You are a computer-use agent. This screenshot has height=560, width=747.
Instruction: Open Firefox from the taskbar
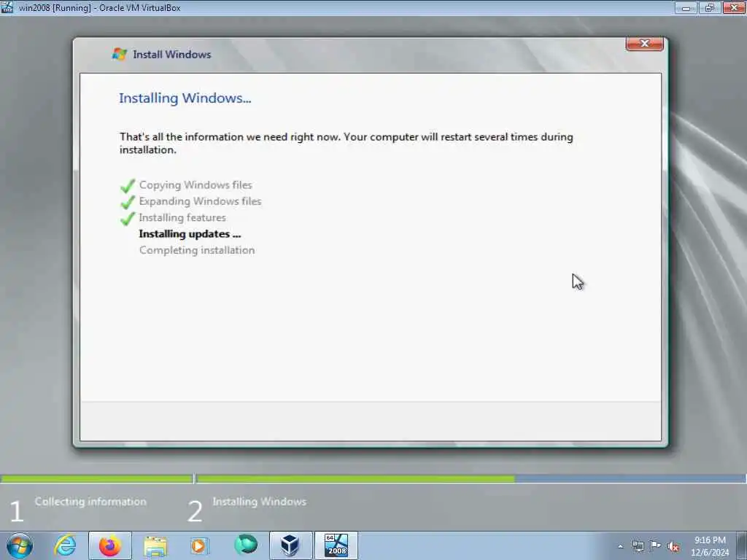tap(109, 545)
